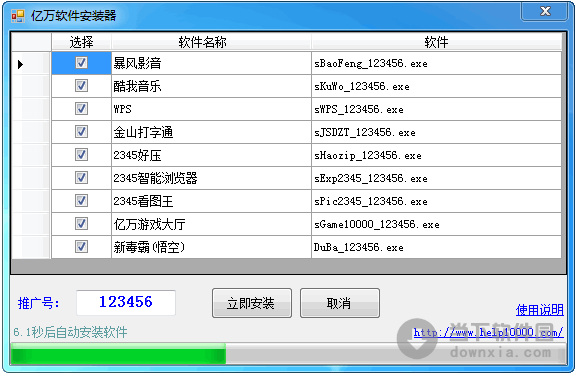577x376 pixels.
Task: Close the 亿万软件安装器 window
Action: tap(544, 11)
